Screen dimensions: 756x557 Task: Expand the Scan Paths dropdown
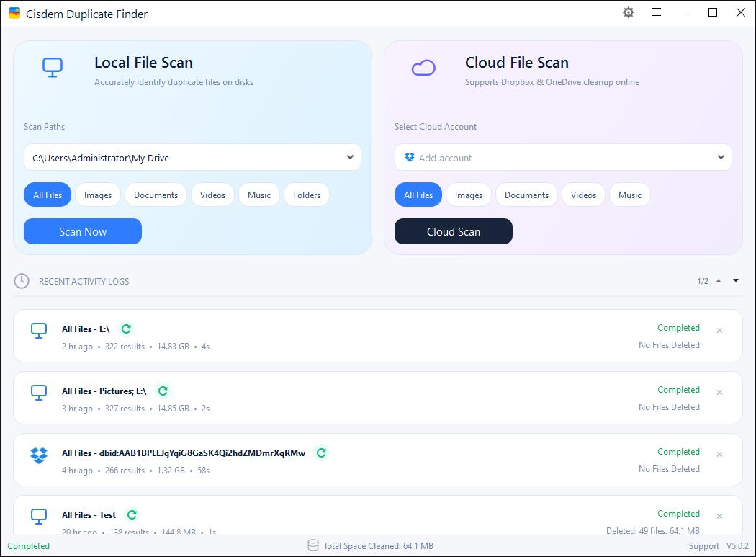coord(350,157)
